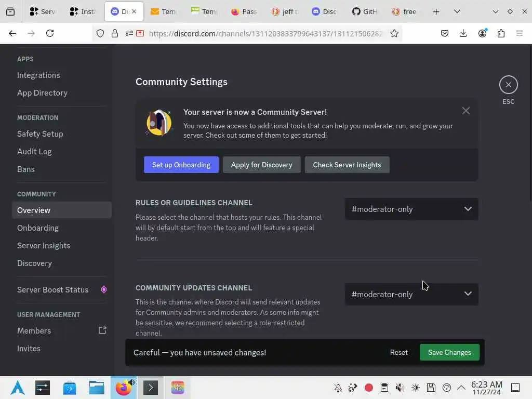Image resolution: width=532 pixels, height=399 pixels.
Task: Select Overview under Community
Action: pyautogui.click(x=61, y=210)
